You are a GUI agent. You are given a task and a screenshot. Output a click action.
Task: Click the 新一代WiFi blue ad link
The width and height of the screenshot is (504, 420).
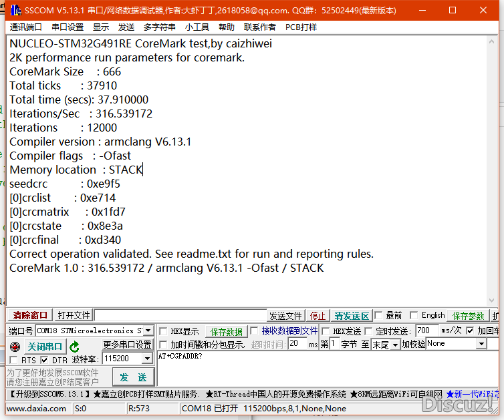472,394
